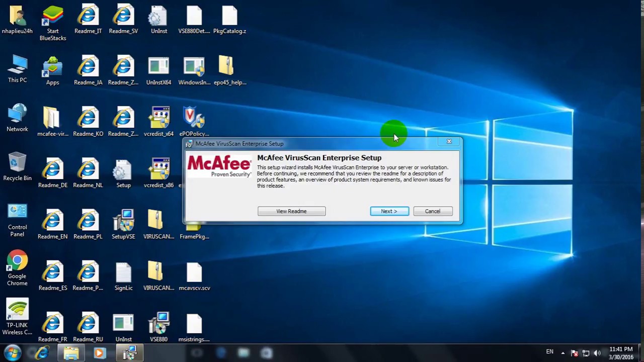Select the nhaplieu24h user folder icon

[17, 16]
